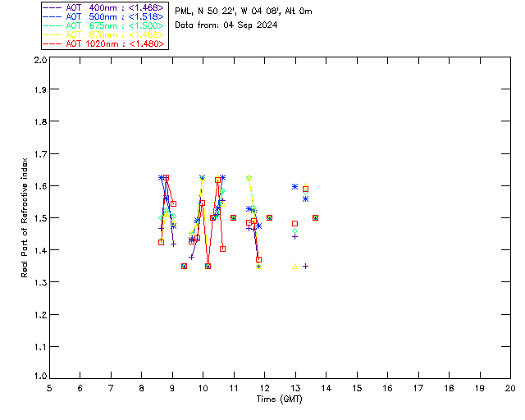Screen dimensions: 525x420
Task: Click the red square marker at 9 GMT near 1.54
Action: point(173,204)
